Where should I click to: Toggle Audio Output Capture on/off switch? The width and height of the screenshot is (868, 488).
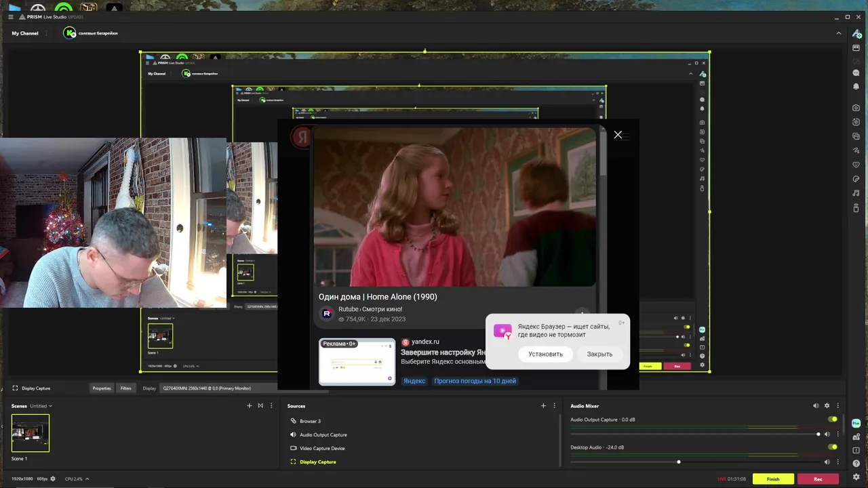click(833, 420)
